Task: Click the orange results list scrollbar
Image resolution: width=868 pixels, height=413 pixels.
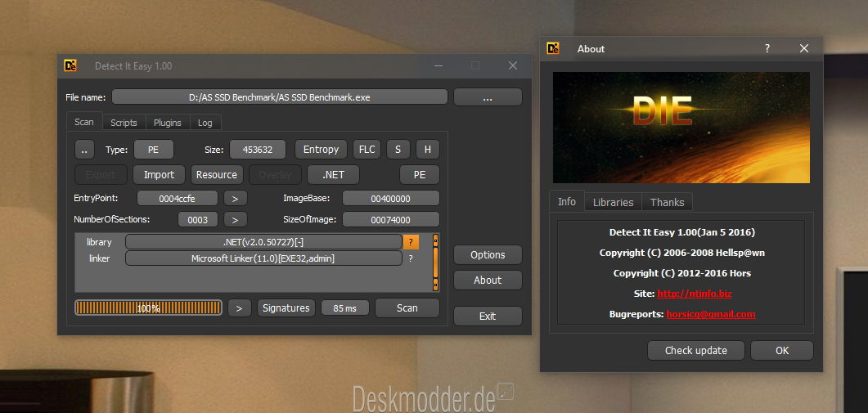Action: [x=436, y=263]
